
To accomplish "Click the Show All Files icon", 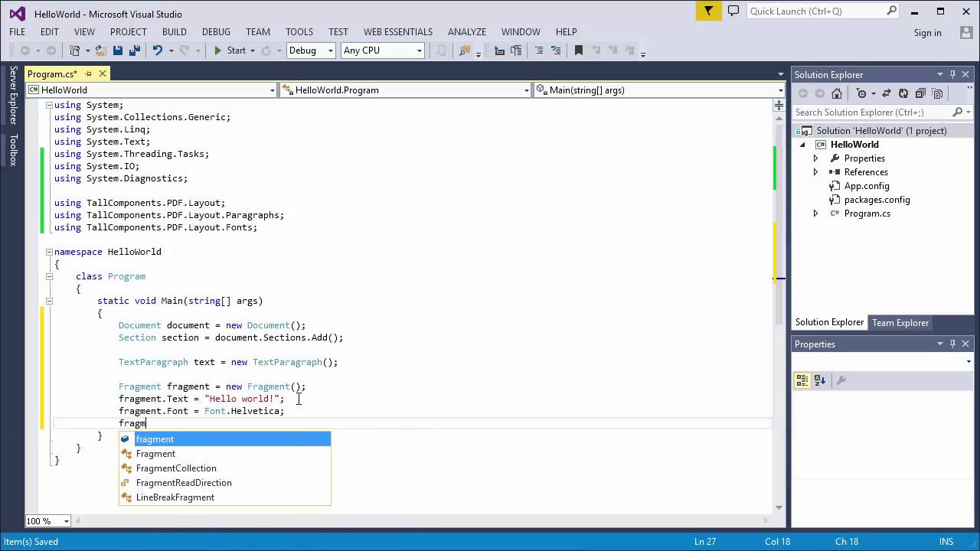I will [937, 93].
